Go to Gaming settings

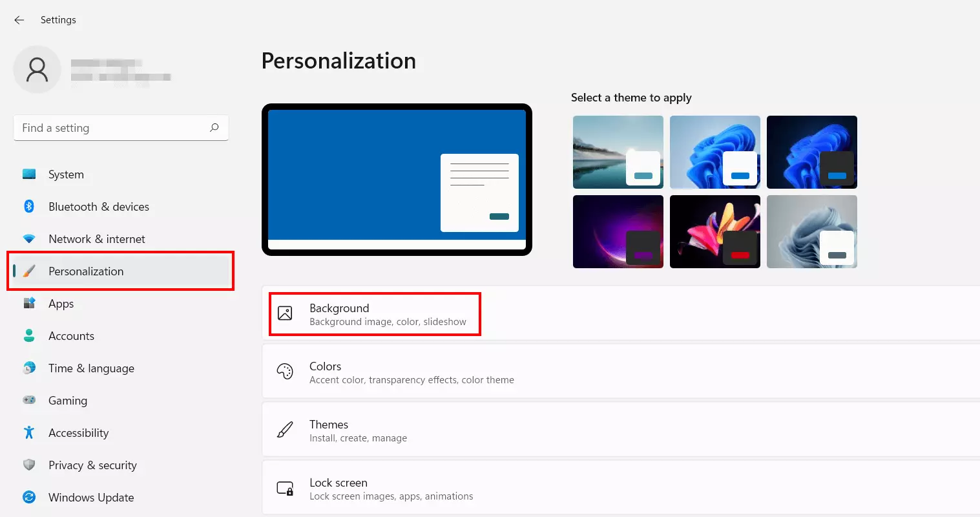pos(121,401)
